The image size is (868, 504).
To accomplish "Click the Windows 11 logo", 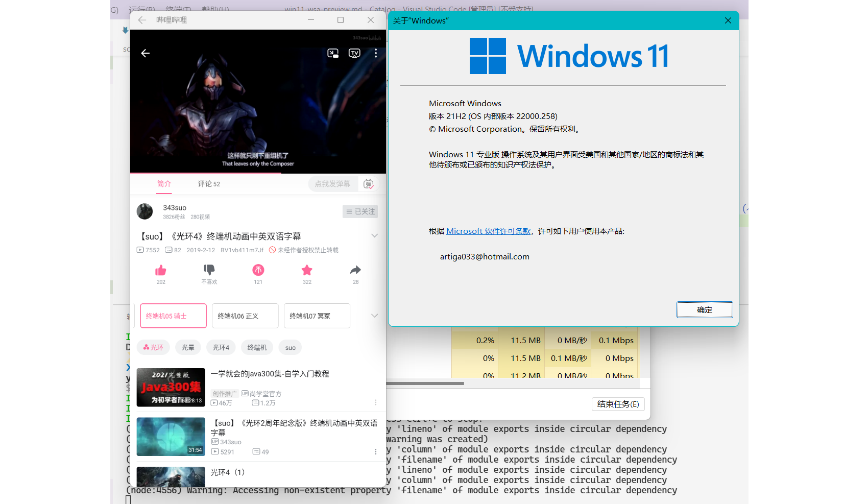I will click(x=569, y=56).
